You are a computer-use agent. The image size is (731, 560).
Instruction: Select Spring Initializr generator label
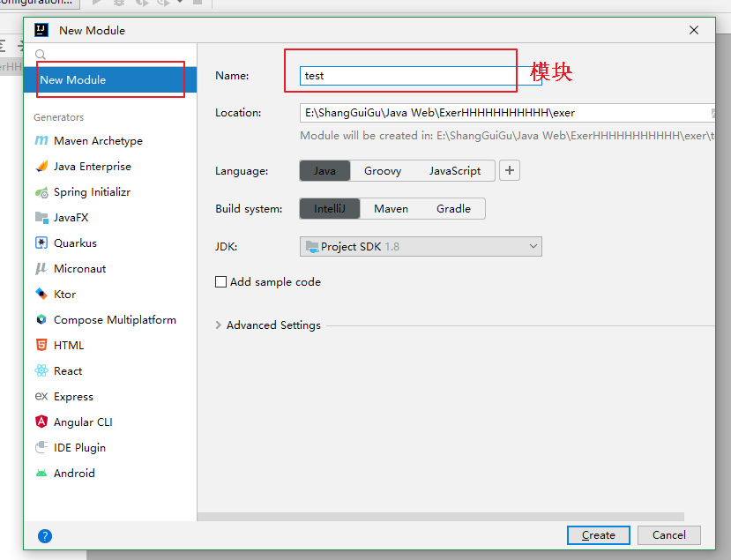[x=93, y=192]
